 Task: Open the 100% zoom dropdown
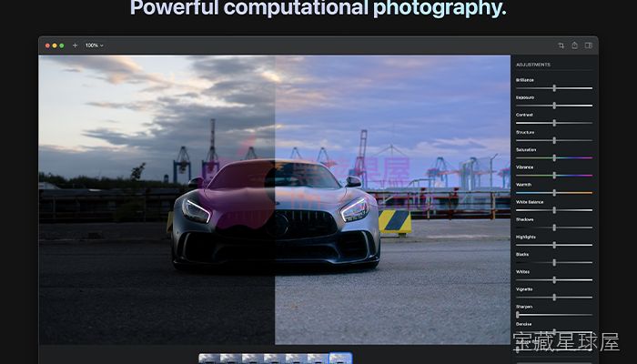click(x=95, y=45)
